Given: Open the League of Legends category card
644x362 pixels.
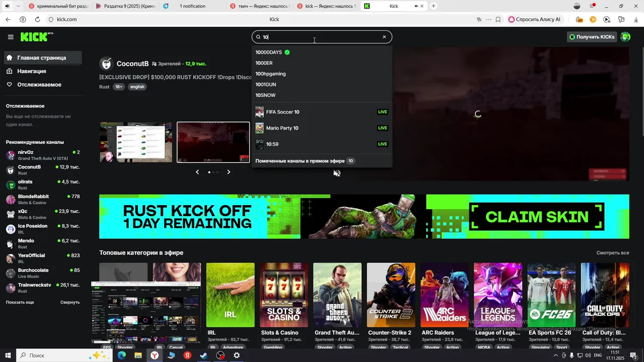Looking at the screenshot, I should [498, 295].
